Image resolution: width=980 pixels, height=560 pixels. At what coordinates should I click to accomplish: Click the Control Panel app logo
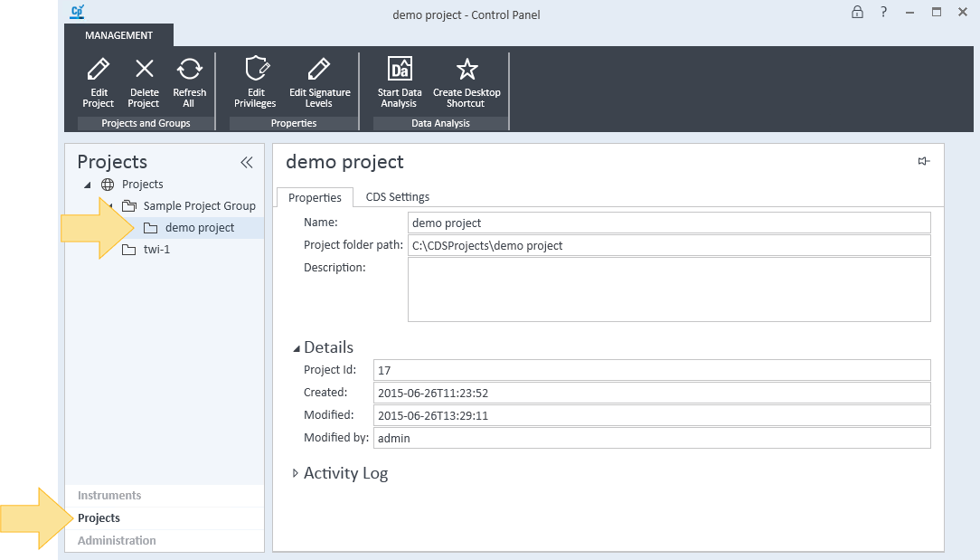pyautogui.click(x=78, y=12)
